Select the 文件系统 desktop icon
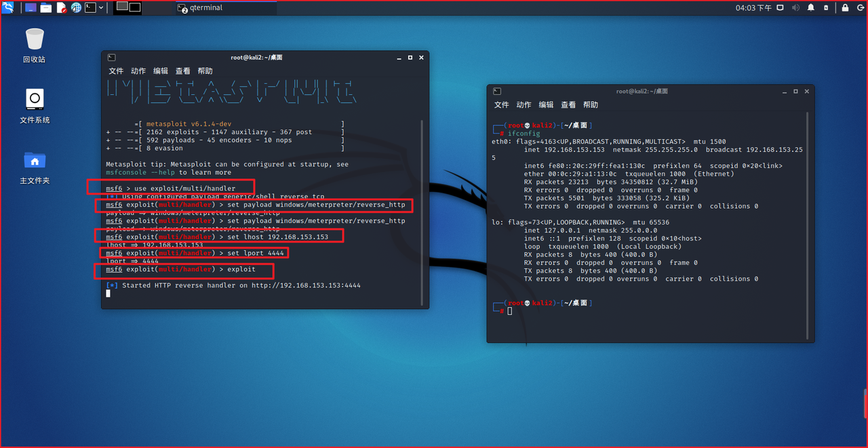This screenshot has height=448, width=868. coord(35,106)
